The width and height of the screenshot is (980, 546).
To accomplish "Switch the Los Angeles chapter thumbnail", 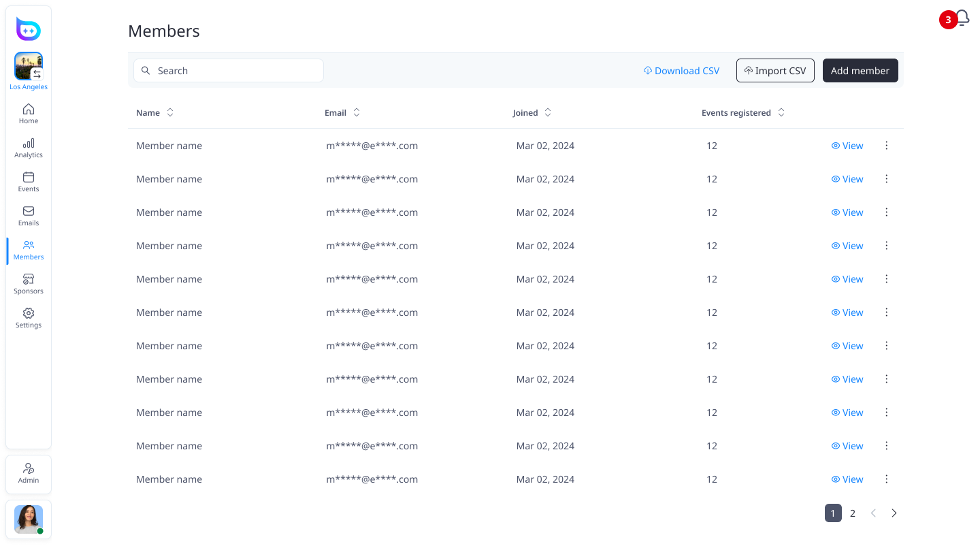I will tap(29, 67).
